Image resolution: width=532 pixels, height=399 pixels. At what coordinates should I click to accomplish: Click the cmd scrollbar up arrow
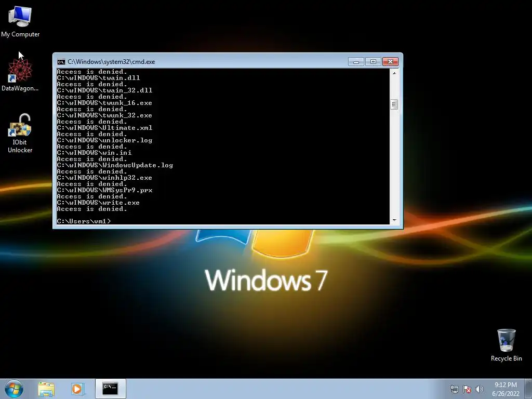pos(394,73)
